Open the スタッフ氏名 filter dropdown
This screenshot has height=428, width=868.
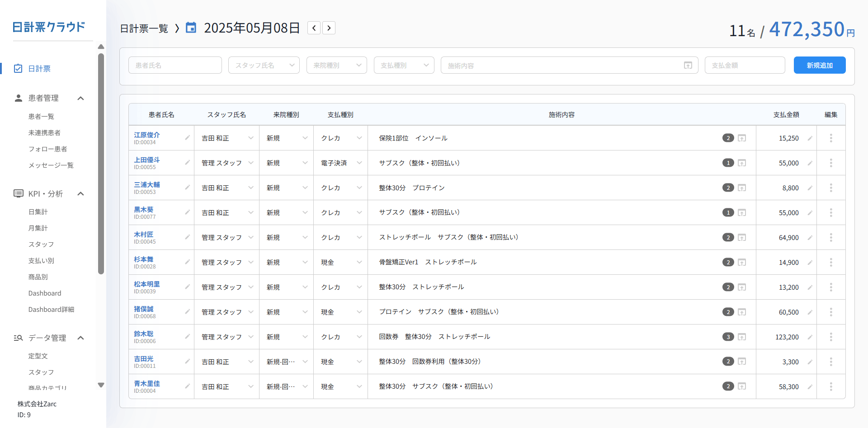coord(264,65)
